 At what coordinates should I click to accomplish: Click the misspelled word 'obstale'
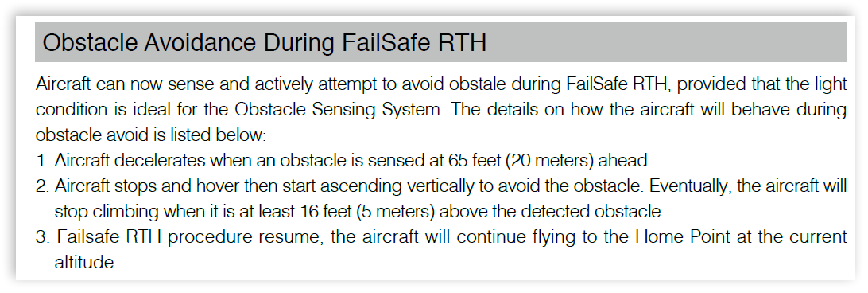[x=477, y=84]
